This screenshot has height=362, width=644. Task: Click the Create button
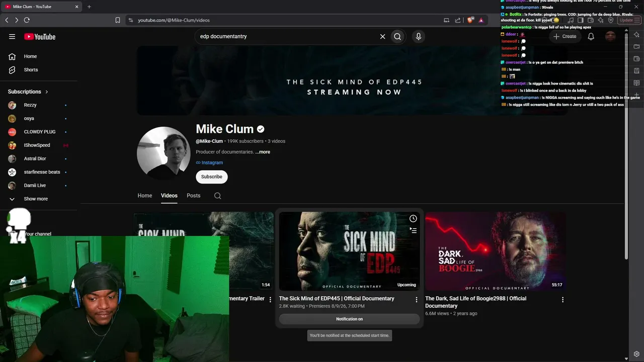(x=565, y=36)
